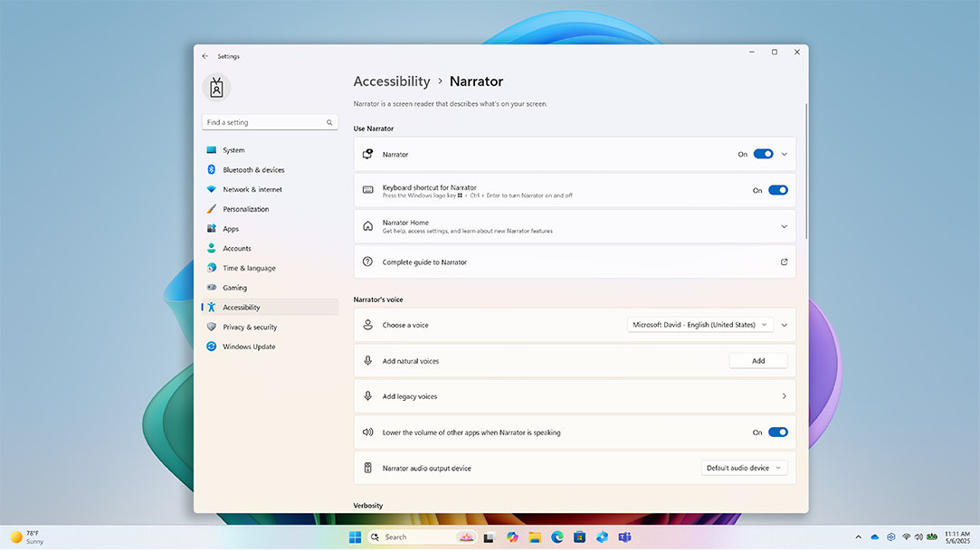980x551 pixels.
Task: Open the OneDrive cloud tray icon
Action: [x=874, y=537]
